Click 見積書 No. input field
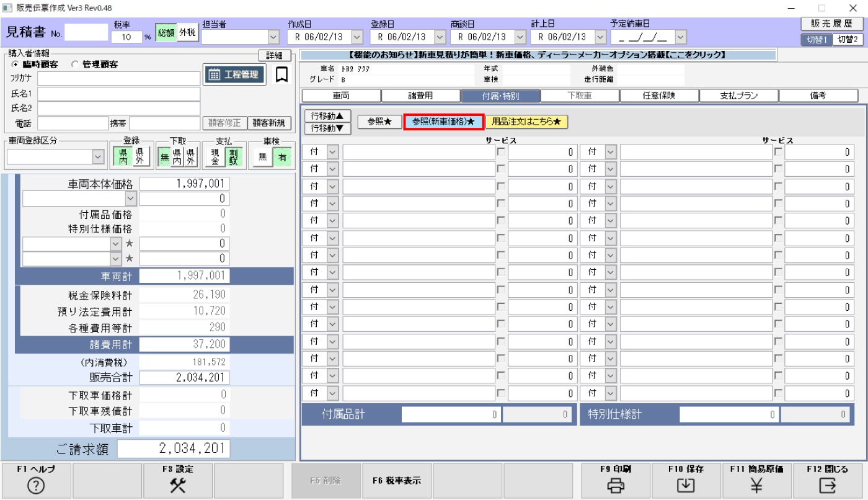 point(87,32)
